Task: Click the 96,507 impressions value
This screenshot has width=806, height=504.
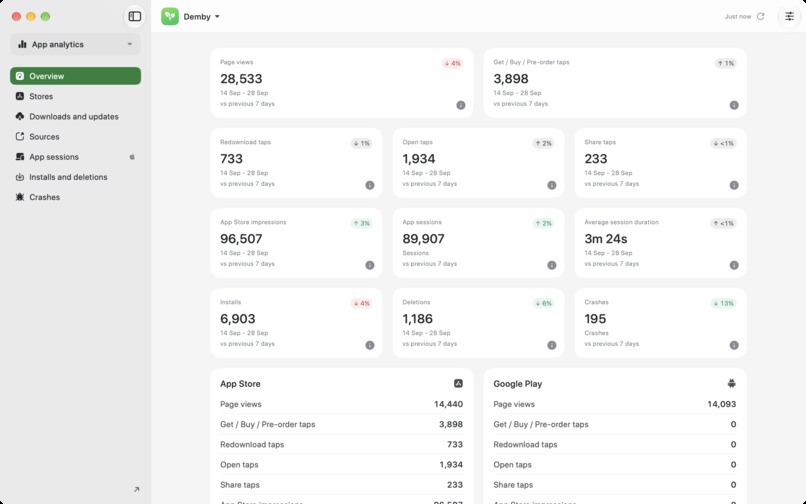Action: (x=241, y=239)
